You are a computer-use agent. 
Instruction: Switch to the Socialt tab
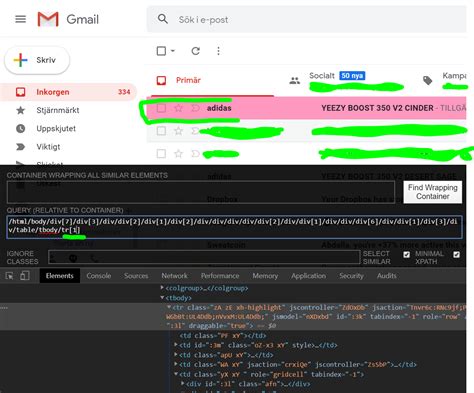[321, 76]
